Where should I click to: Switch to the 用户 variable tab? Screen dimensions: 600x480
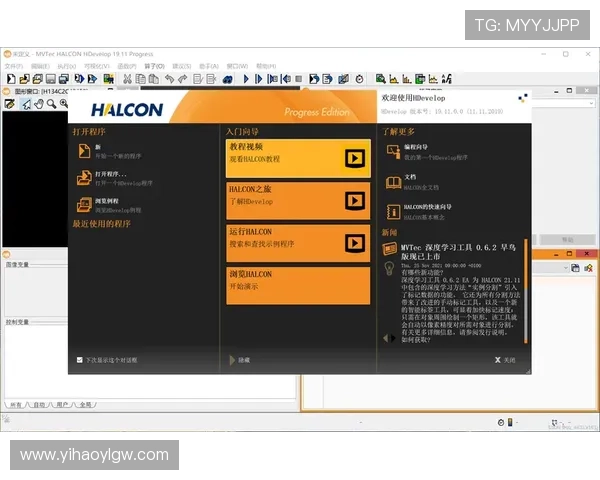pyautogui.click(x=62, y=405)
